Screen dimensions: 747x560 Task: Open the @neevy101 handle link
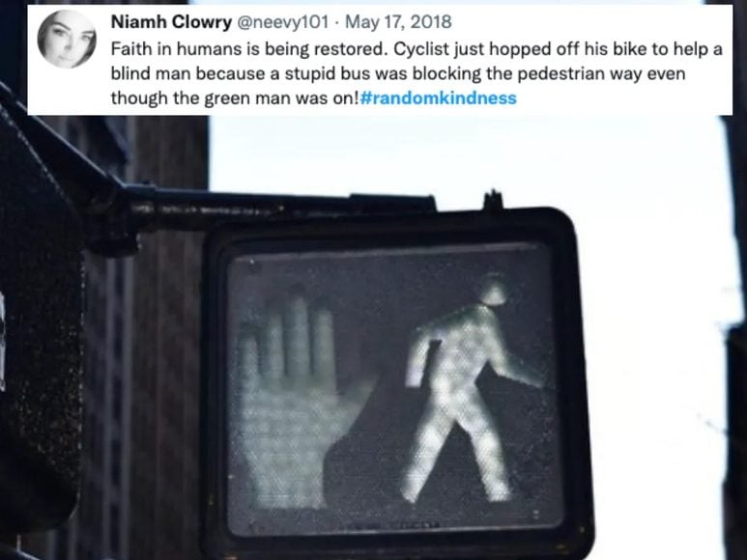point(282,22)
